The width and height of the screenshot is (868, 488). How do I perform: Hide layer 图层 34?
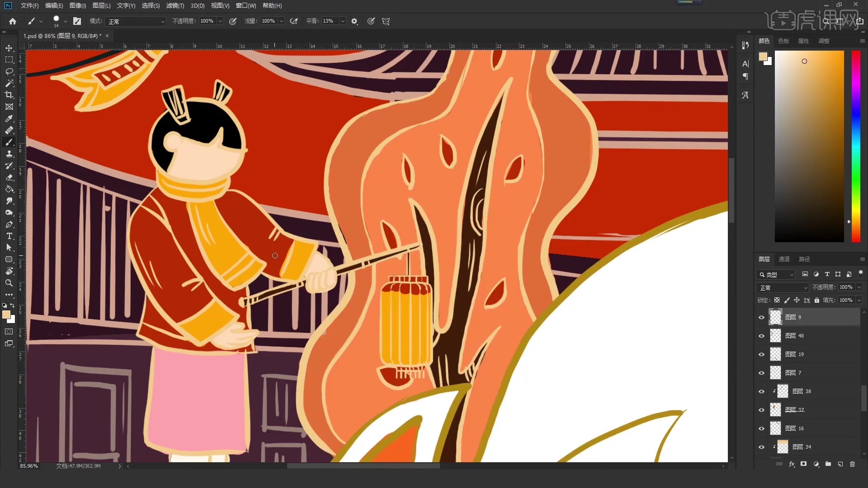click(761, 447)
